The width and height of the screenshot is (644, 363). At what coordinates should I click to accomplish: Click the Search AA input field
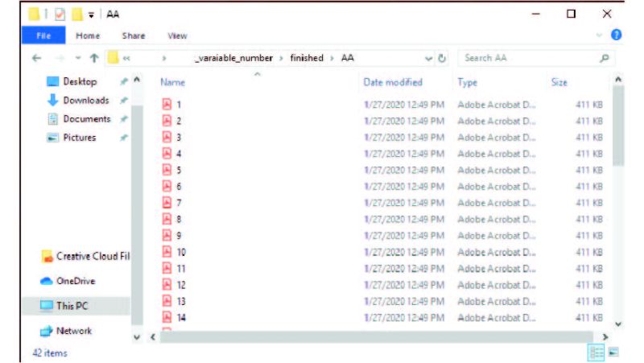[x=530, y=58]
